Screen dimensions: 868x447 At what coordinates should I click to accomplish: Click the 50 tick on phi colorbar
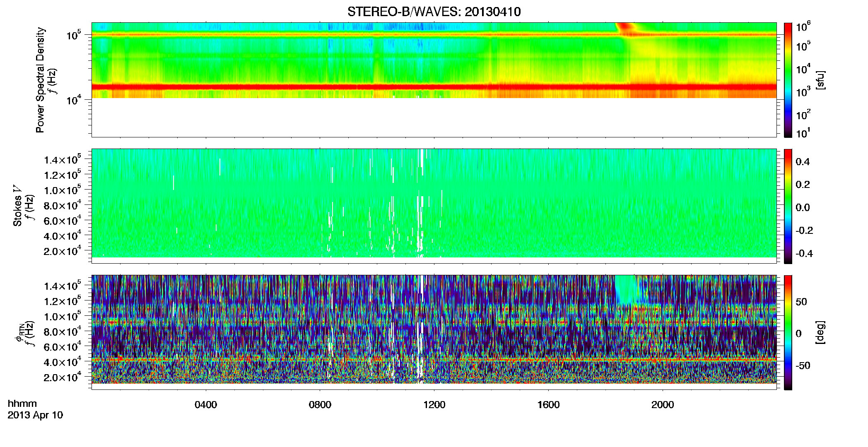(x=801, y=302)
